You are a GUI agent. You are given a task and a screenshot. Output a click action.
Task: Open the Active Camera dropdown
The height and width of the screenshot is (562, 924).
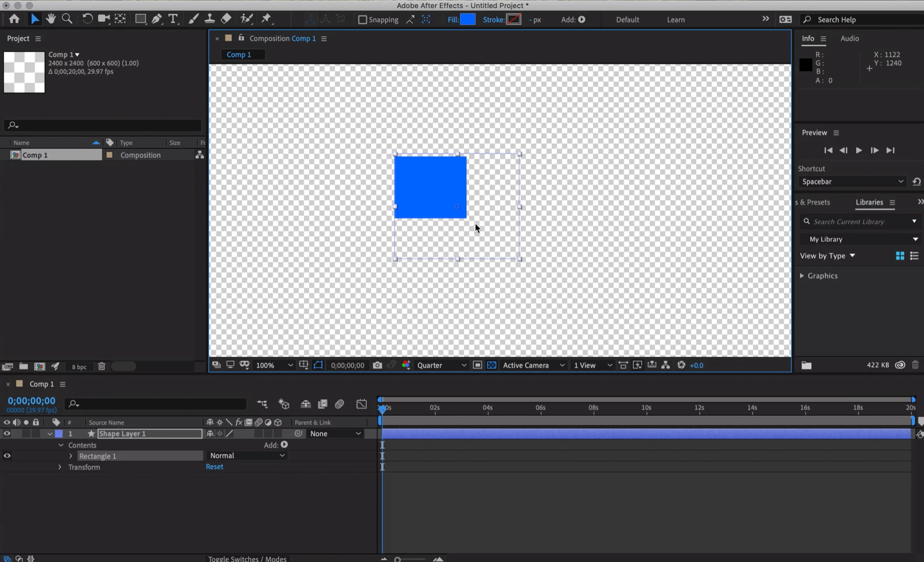[534, 365]
